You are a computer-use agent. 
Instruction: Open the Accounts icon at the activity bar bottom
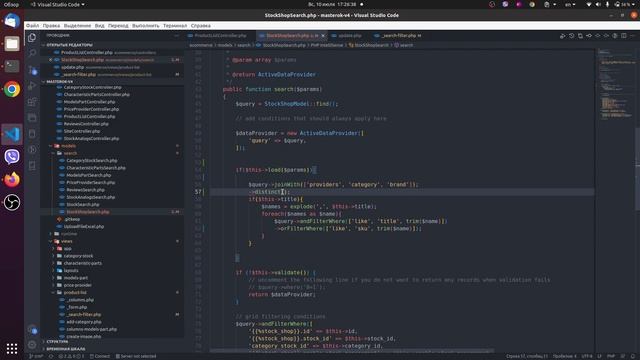[32, 330]
